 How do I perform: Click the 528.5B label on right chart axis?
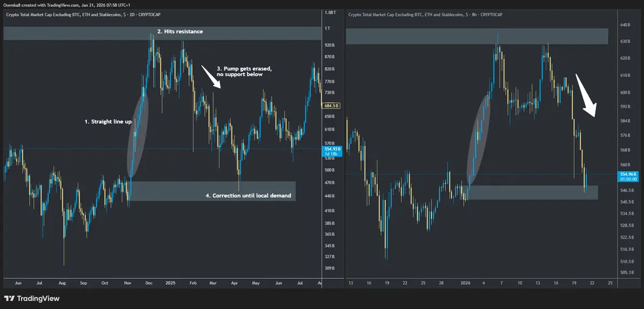click(627, 225)
